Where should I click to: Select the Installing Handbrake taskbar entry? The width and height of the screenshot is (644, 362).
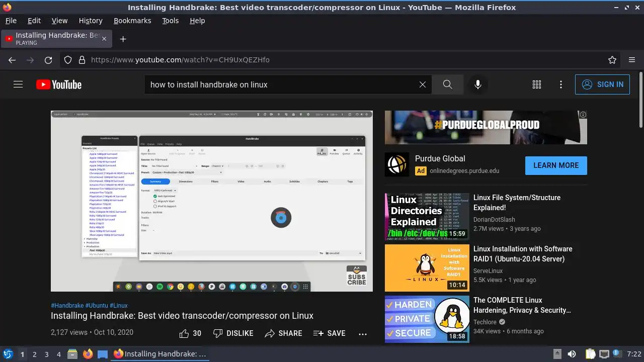click(x=160, y=354)
